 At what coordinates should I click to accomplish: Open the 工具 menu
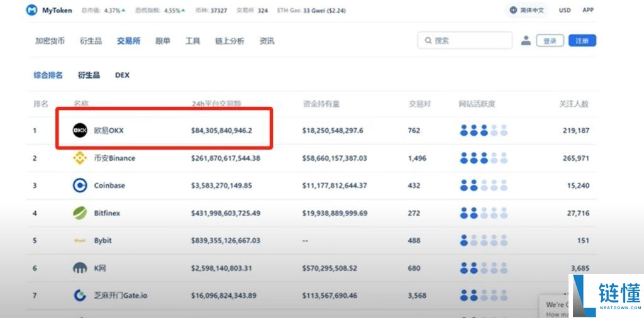click(x=192, y=41)
